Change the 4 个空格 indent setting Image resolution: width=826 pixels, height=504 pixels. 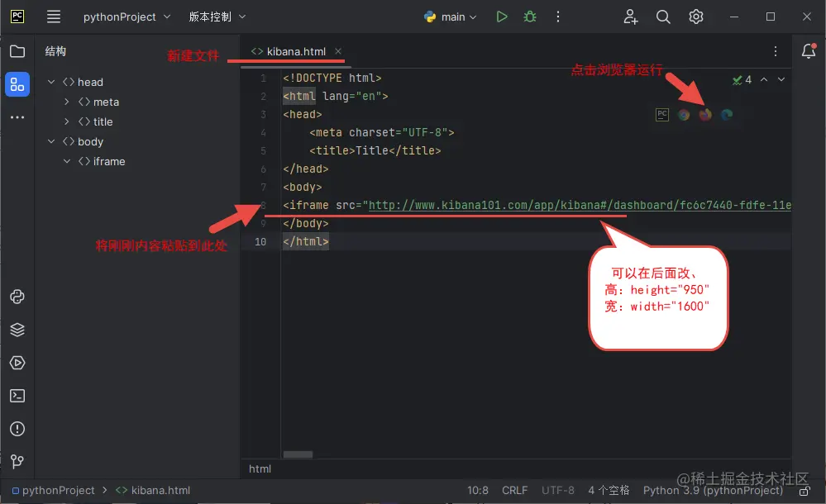click(609, 490)
